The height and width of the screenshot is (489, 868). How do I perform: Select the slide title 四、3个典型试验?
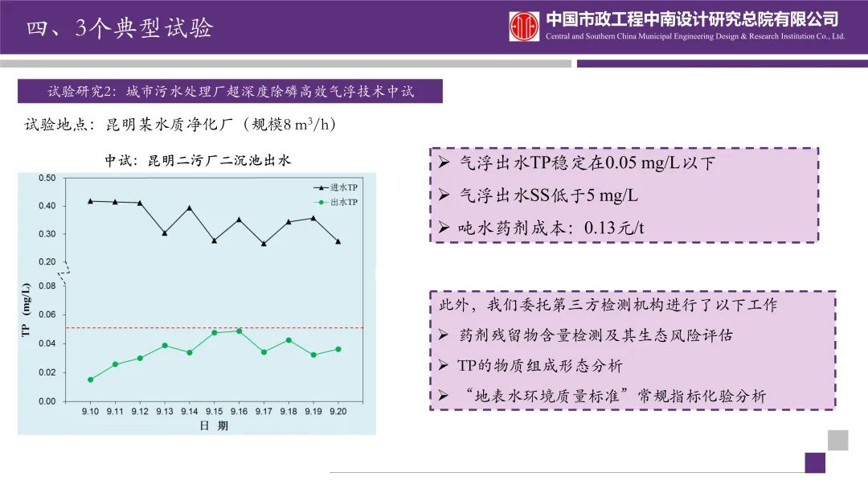pos(121,29)
